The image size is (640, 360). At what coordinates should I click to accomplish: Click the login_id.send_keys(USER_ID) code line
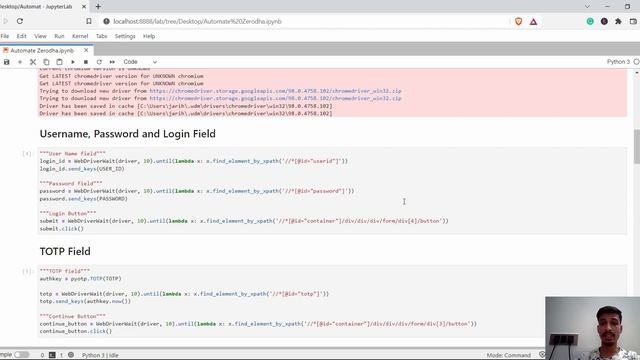click(82, 169)
